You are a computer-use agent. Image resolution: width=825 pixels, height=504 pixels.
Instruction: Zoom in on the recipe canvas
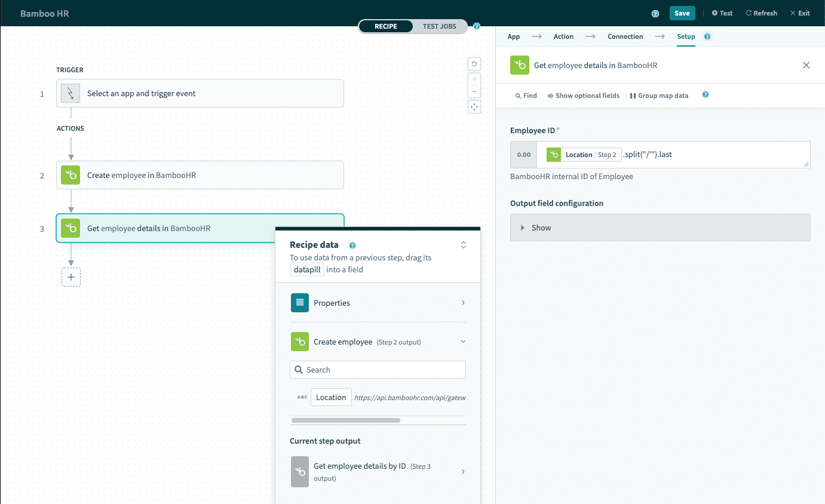tap(474, 79)
